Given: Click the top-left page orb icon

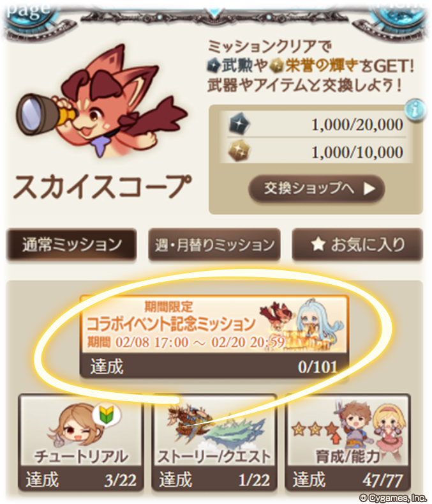Looking at the screenshot, I should pyautogui.click(x=29, y=15).
